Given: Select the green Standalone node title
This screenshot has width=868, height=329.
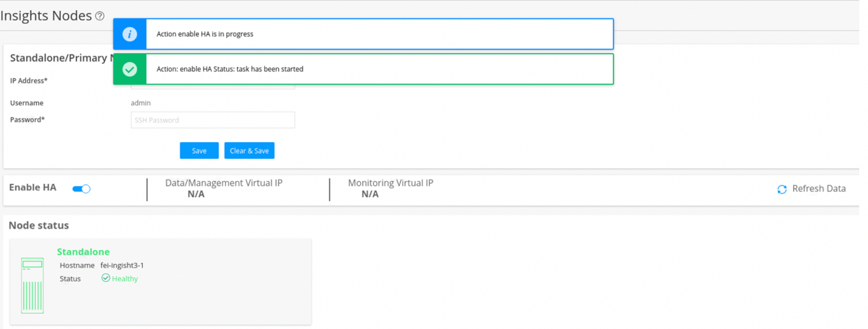Looking at the screenshot, I should click(x=83, y=252).
